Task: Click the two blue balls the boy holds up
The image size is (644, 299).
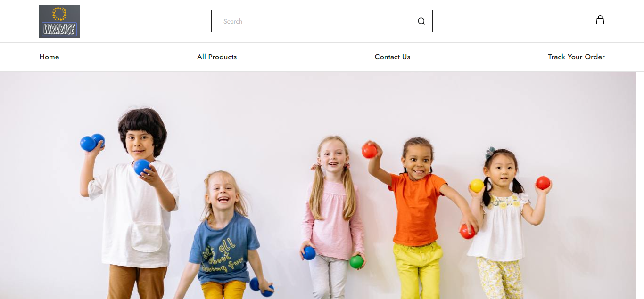Action: (92, 142)
